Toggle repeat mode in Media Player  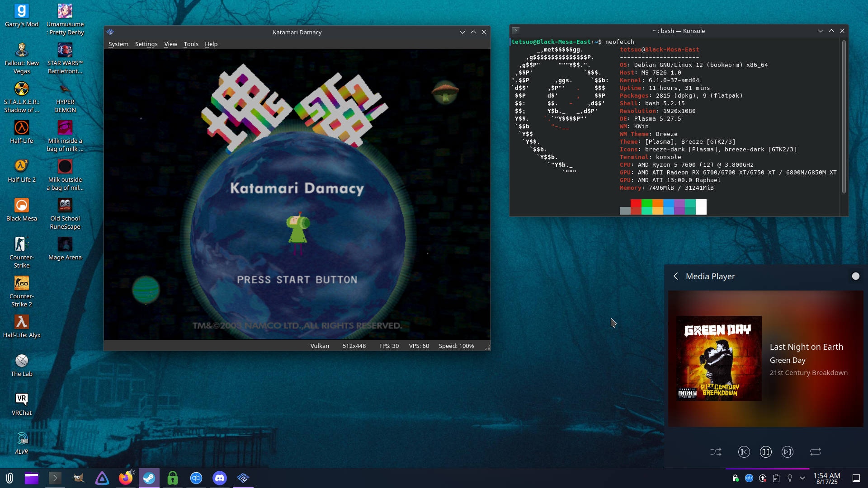816,452
